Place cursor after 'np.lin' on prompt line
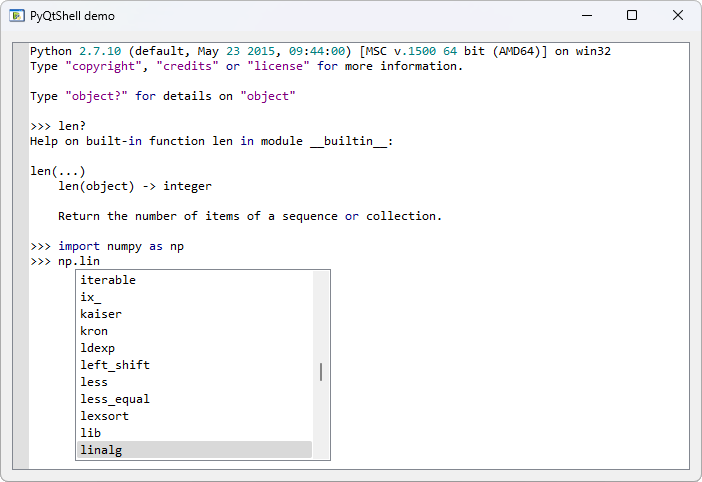702x482 pixels. [x=101, y=261]
